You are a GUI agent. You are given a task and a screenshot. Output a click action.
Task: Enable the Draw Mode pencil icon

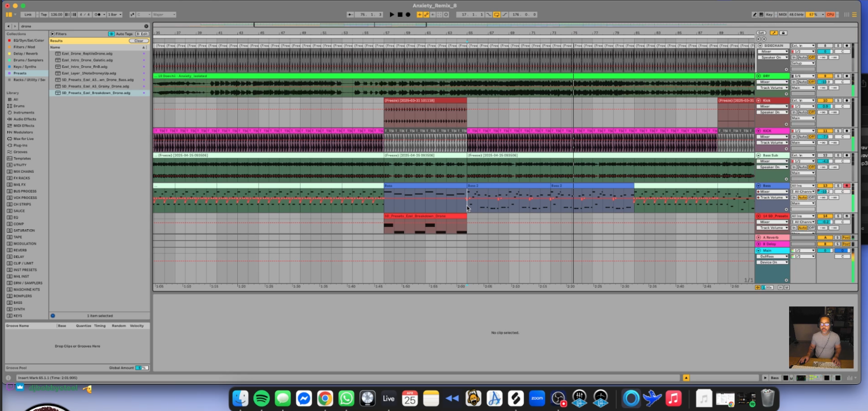[755, 15]
